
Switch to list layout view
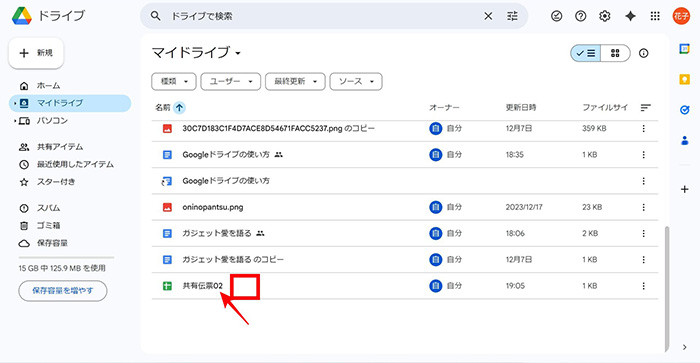tap(586, 53)
